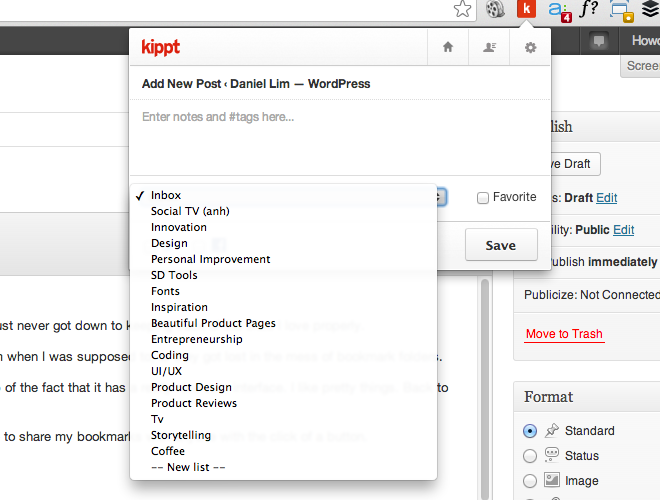Edit the post status Draft link
Screen dimensions: 660x500
pyautogui.click(x=607, y=198)
